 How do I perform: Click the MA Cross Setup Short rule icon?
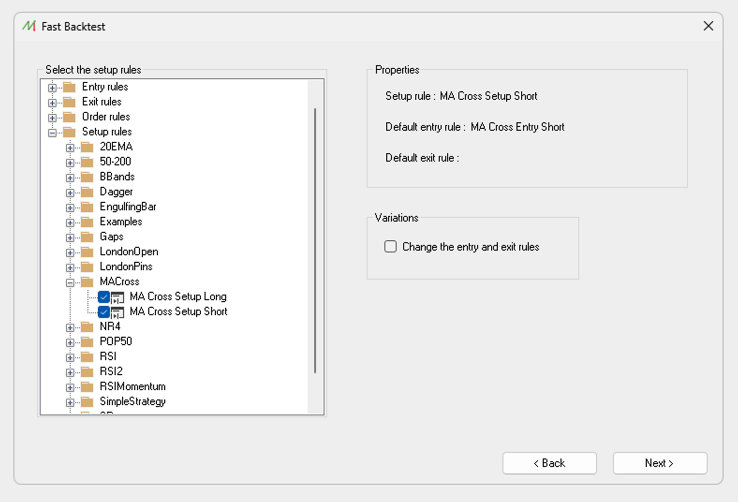click(x=118, y=312)
